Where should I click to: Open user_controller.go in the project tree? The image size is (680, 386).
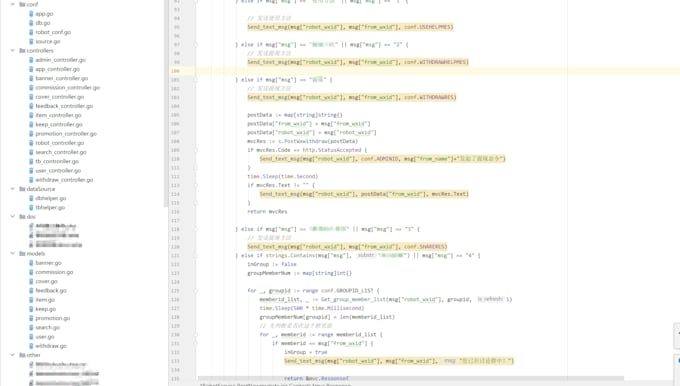pos(58,170)
